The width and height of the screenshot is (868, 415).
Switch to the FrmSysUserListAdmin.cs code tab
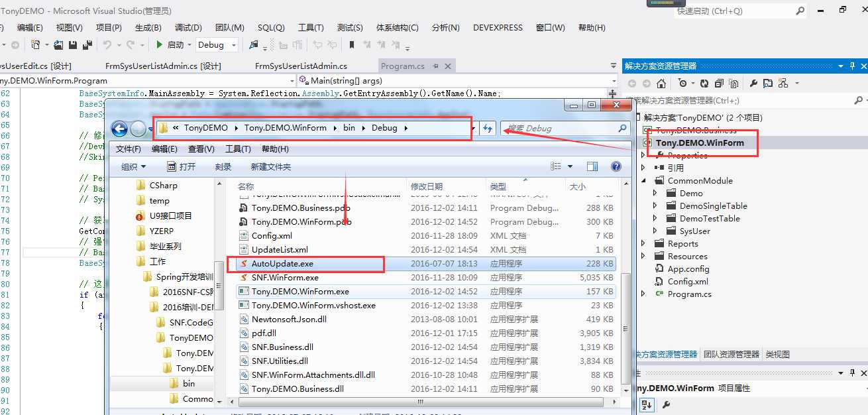(x=301, y=66)
